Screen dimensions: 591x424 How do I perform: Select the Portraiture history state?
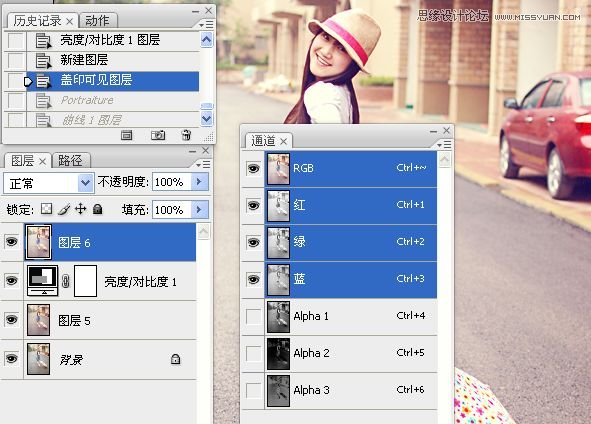coord(113,100)
